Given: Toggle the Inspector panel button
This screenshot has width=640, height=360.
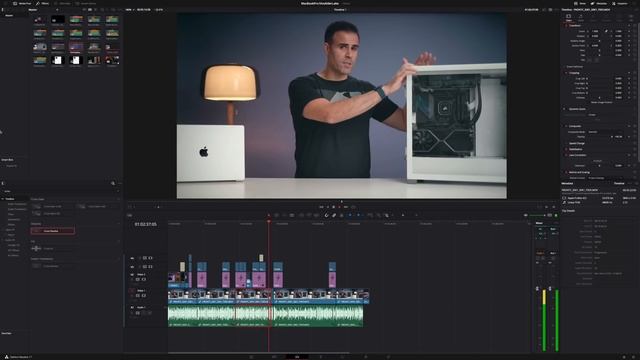Looking at the screenshot, I should click(x=620, y=3).
